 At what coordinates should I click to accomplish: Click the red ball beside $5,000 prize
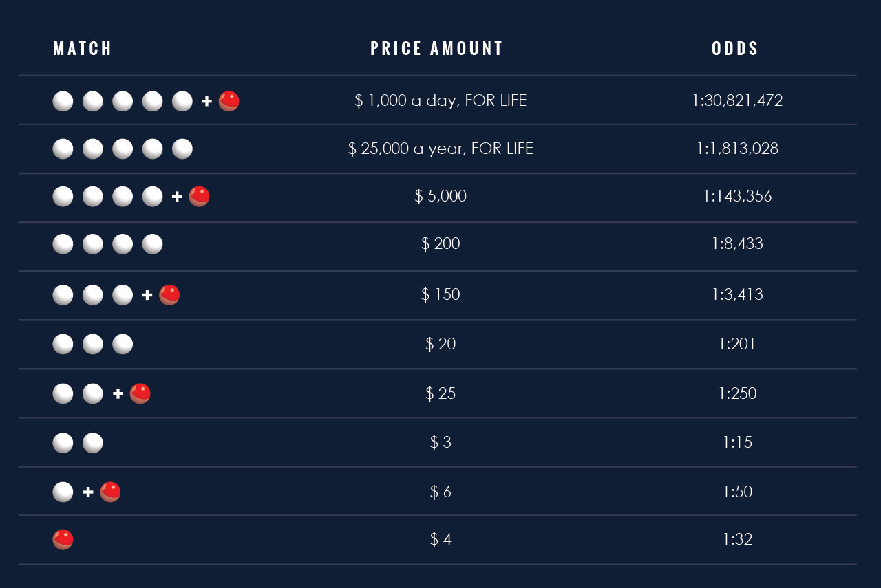click(199, 196)
